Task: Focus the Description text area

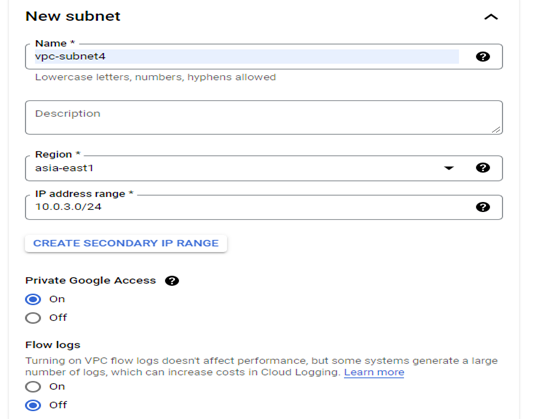Action: tap(264, 118)
